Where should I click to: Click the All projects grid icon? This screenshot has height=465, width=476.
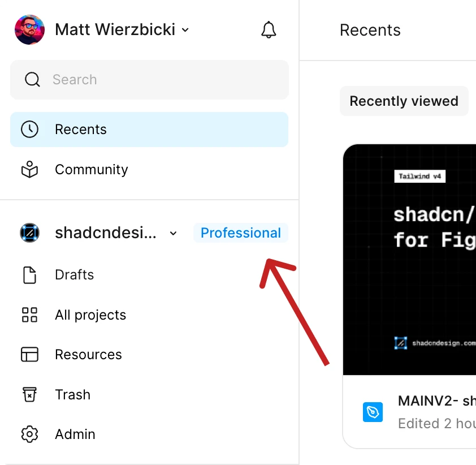click(30, 315)
